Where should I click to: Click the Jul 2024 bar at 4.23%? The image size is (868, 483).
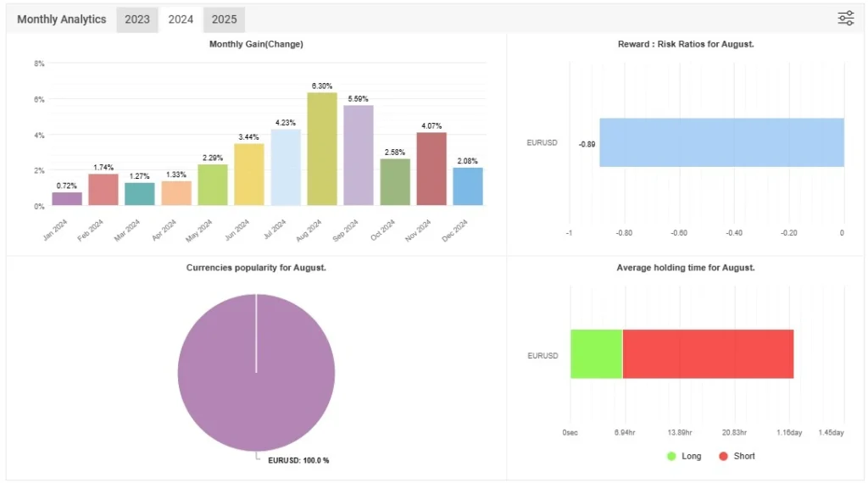point(286,168)
